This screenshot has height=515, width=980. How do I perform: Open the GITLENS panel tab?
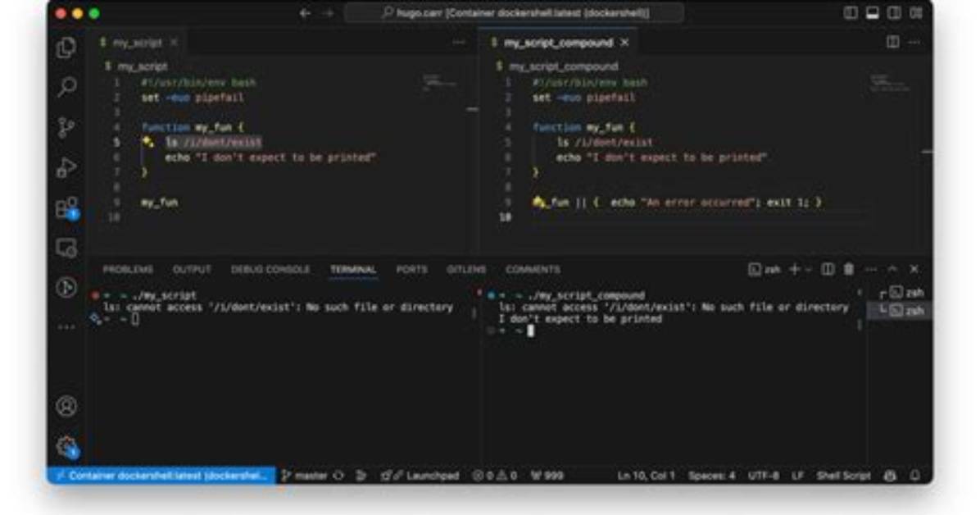[466, 269]
